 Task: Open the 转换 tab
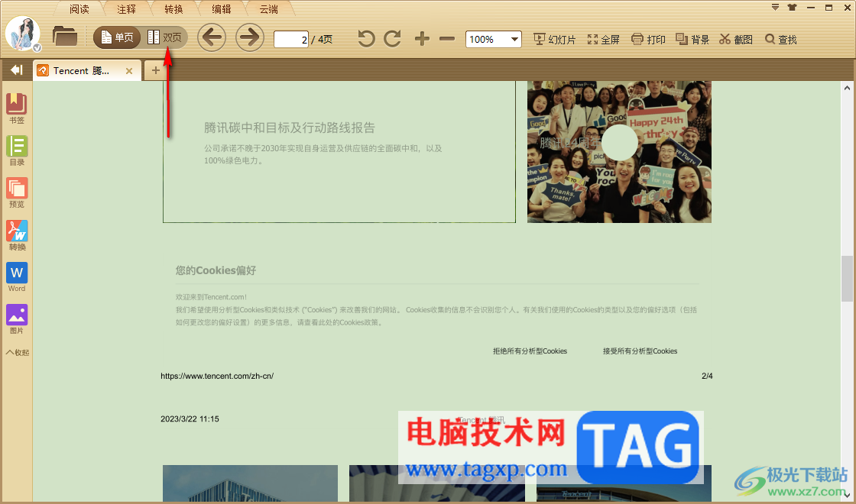173,9
